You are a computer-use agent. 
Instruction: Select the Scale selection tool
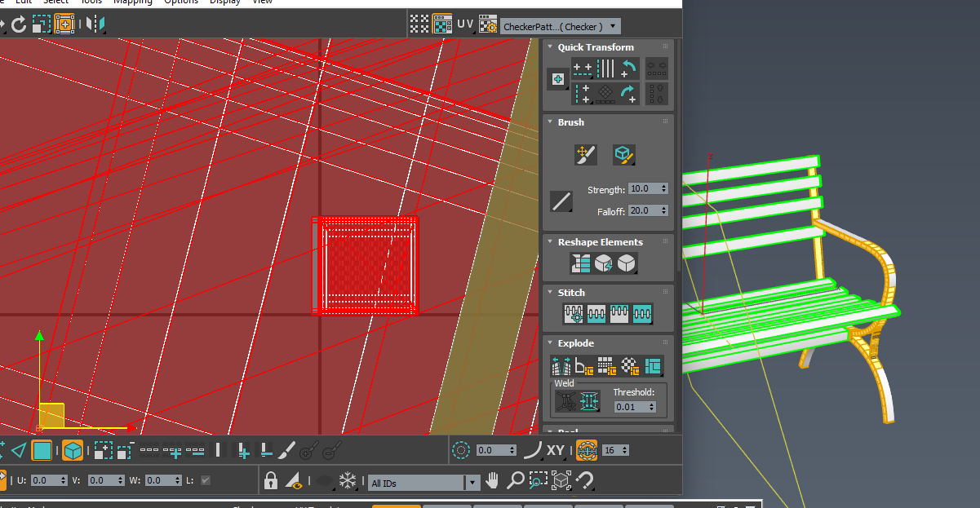click(41, 24)
